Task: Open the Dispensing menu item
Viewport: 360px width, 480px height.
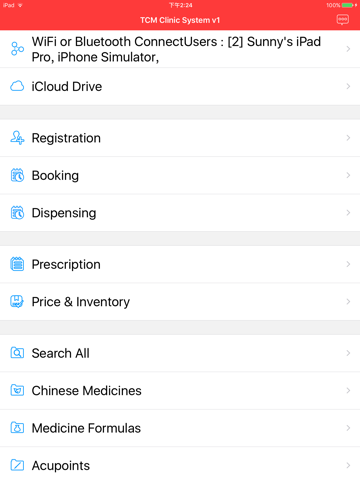Action: point(180,213)
